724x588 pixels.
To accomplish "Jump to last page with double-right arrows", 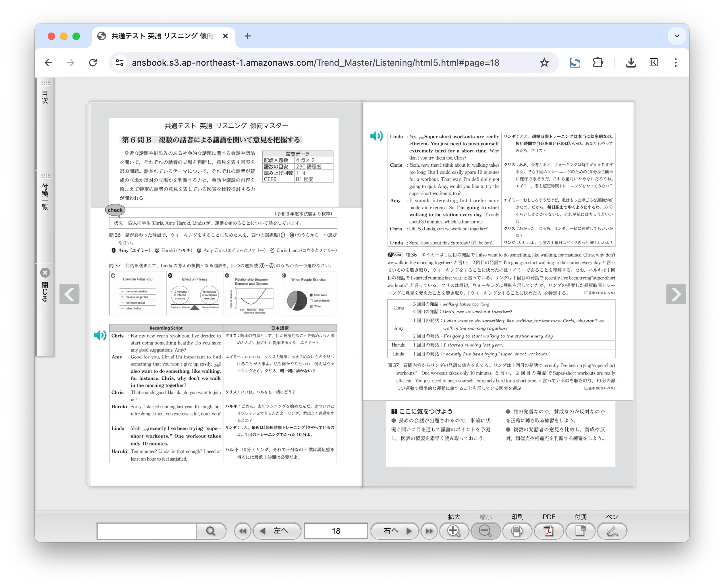I will pyautogui.click(x=429, y=530).
